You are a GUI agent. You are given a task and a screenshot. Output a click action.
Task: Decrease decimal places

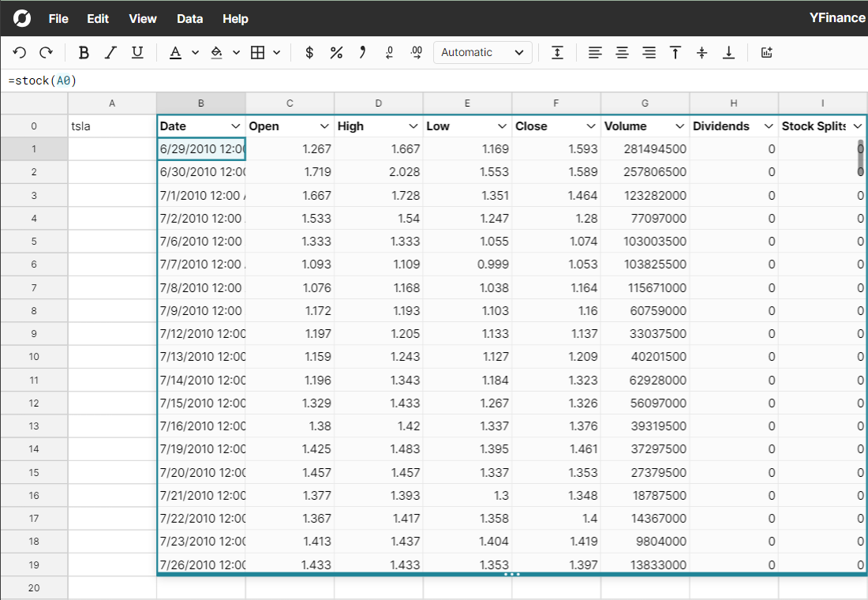tap(389, 52)
